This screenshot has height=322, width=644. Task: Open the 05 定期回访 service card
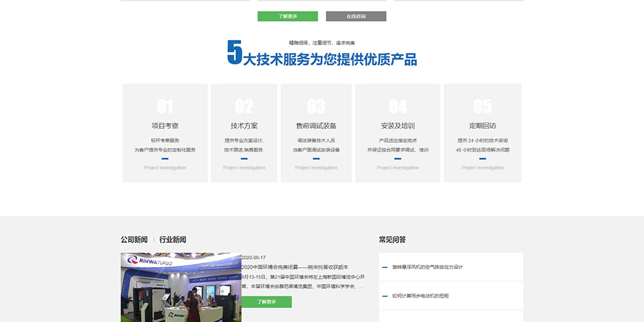pyautogui.click(x=482, y=133)
